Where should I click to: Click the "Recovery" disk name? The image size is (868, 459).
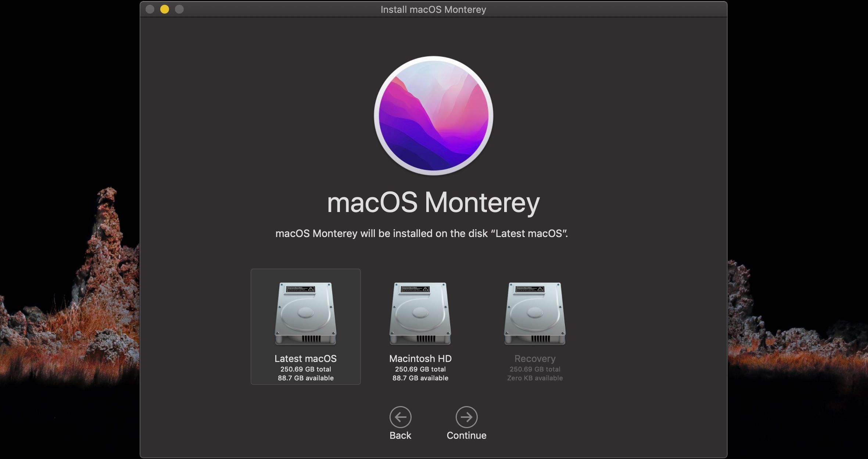535,358
